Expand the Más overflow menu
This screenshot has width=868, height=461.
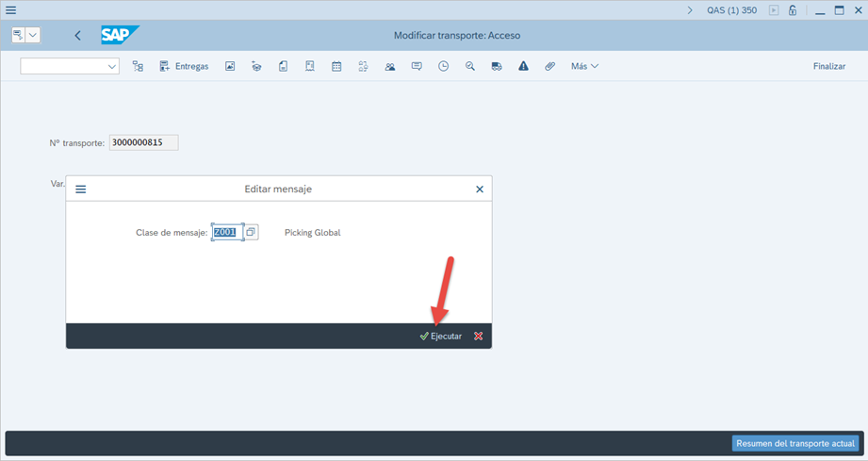[584, 67]
